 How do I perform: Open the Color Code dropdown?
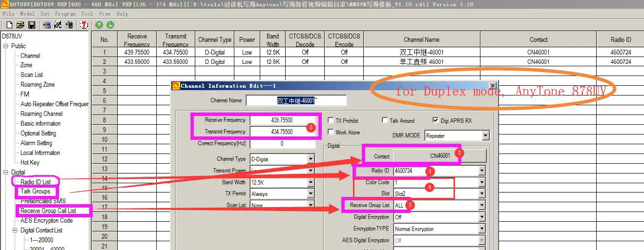(x=482, y=182)
